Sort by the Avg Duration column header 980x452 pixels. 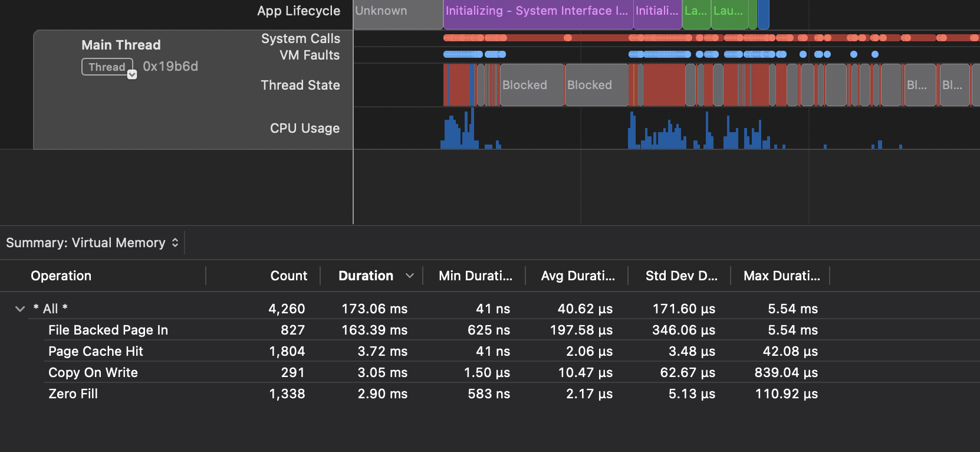[x=578, y=276]
